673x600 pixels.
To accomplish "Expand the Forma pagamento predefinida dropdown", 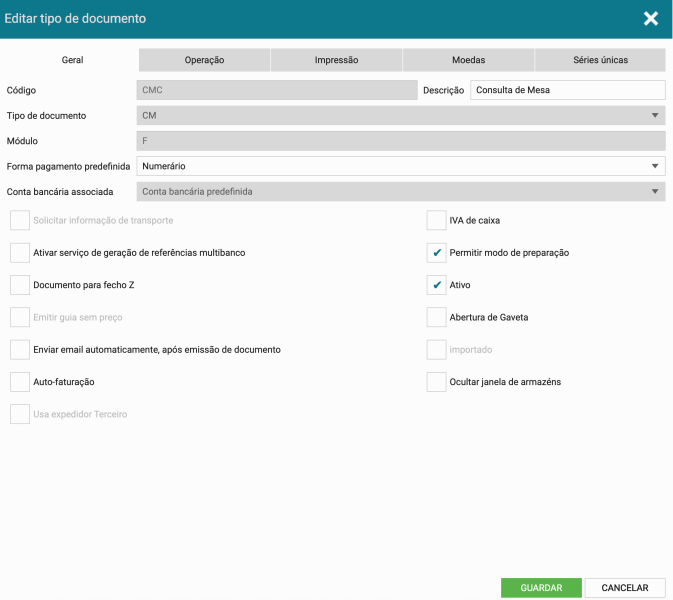I will click(x=400, y=166).
